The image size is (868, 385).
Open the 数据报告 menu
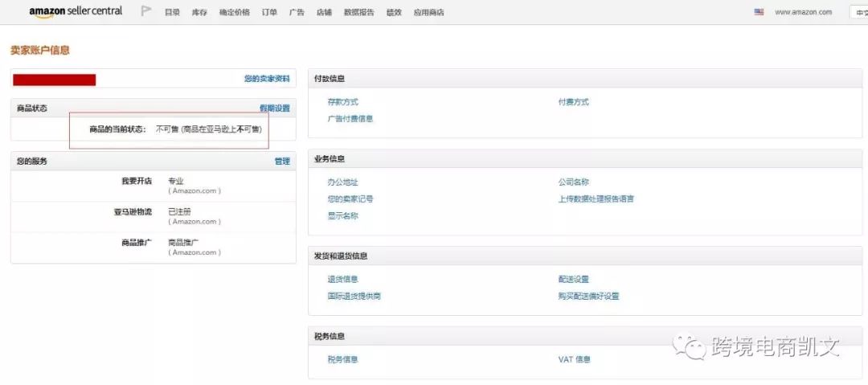coord(358,12)
